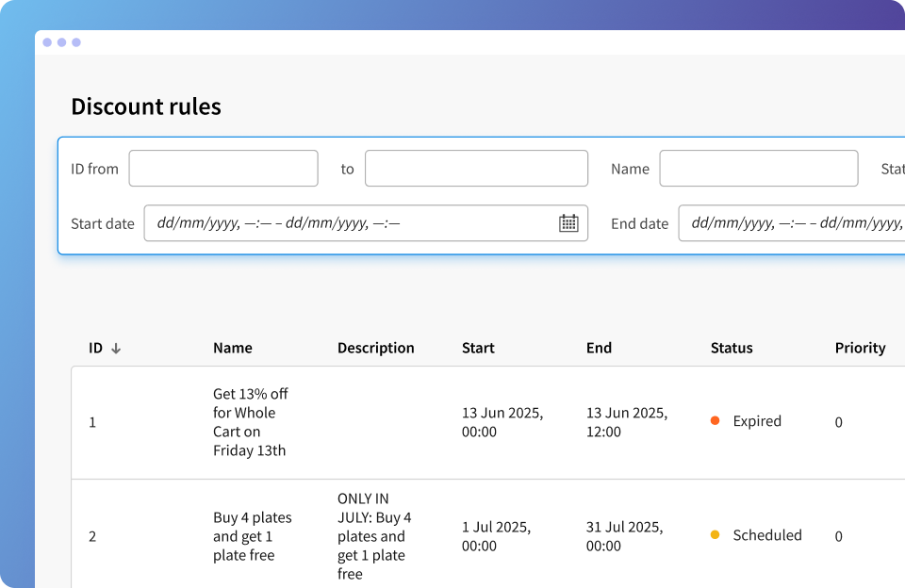This screenshot has width=905, height=588.
Task: Click the yellow Scheduled status dot
Action: (x=716, y=535)
